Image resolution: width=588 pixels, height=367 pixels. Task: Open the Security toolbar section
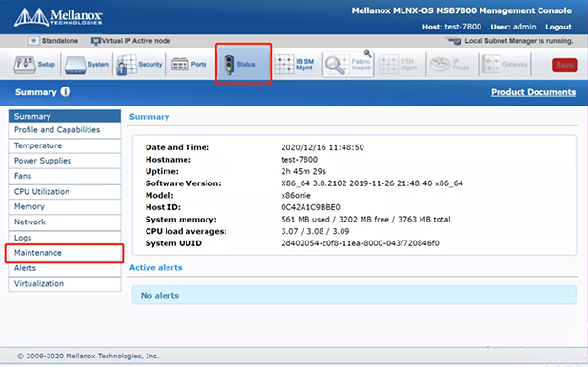coord(139,65)
